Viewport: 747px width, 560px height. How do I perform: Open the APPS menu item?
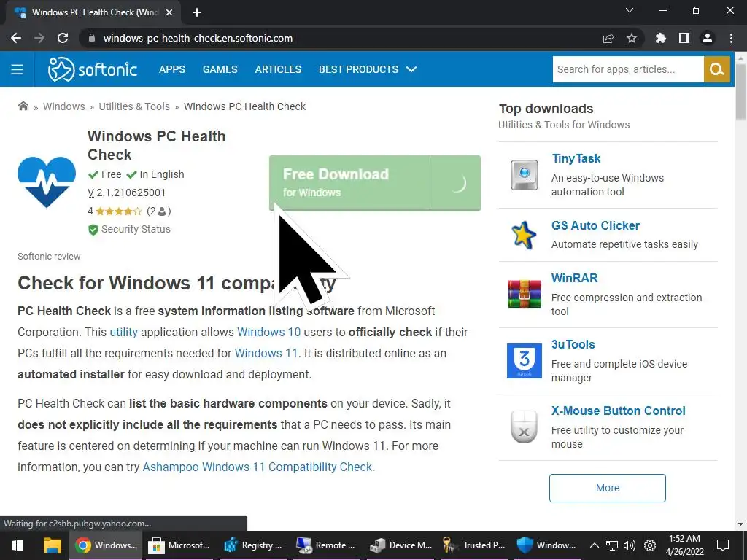click(172, 69)
